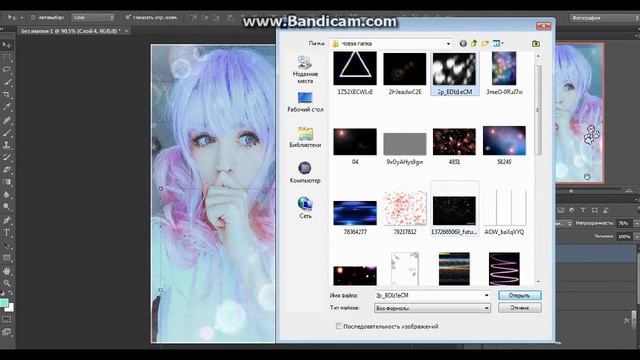Screen dimensions: 640x360
Task: Select the Clone Stamp tool
Action: point(7,145)
